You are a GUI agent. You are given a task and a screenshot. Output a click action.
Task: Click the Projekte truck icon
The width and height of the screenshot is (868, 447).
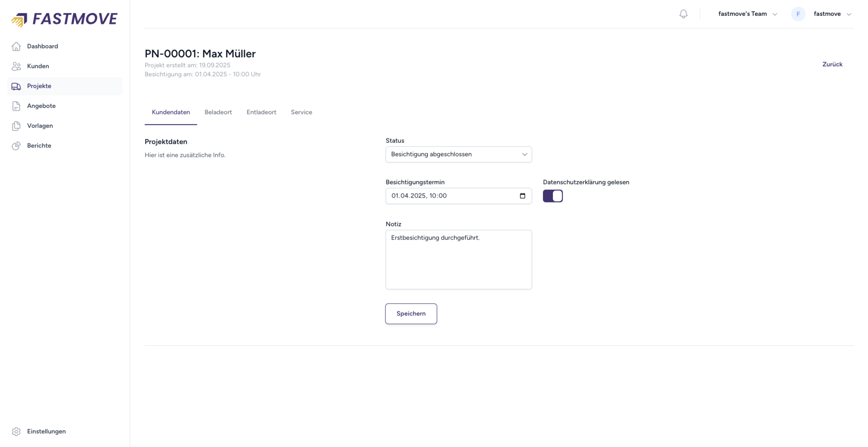point(16,86)
